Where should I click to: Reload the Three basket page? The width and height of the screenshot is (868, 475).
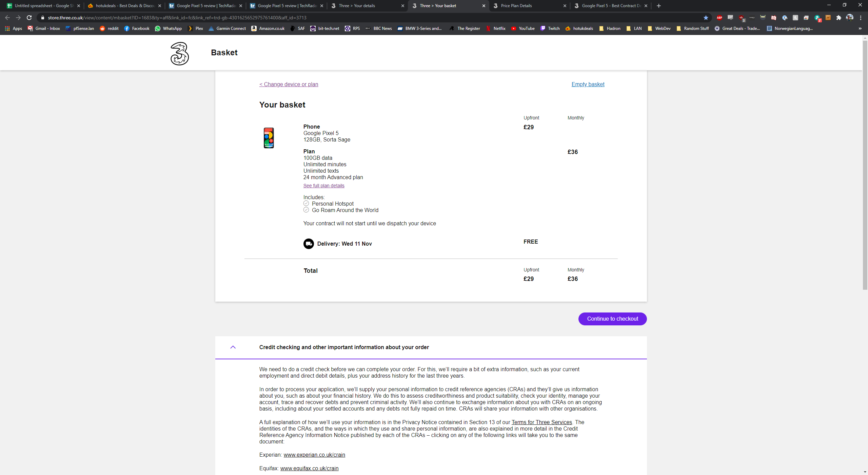(x=29, y=18)
